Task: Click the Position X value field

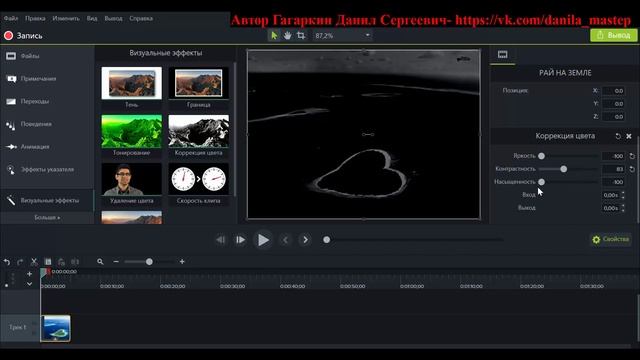Action: [613, 91]
